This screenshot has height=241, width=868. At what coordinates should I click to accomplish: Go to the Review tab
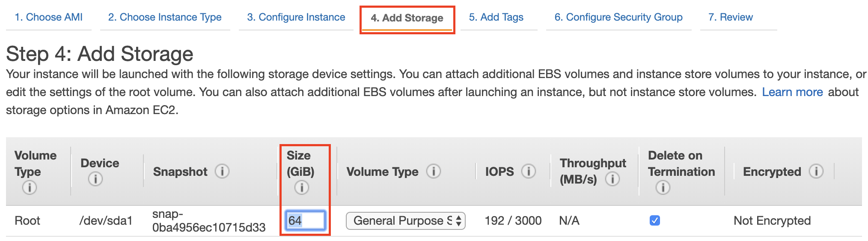(x=730, y=17)
